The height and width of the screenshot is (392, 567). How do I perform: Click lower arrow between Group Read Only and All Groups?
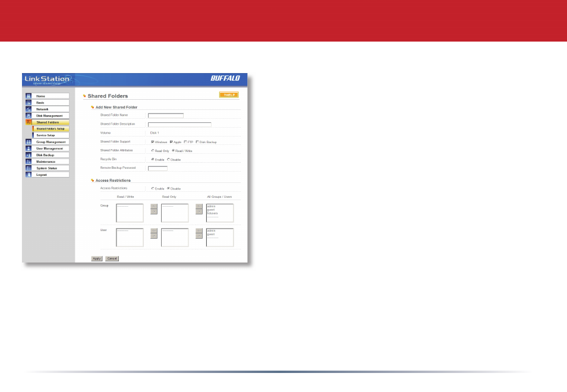199,211
